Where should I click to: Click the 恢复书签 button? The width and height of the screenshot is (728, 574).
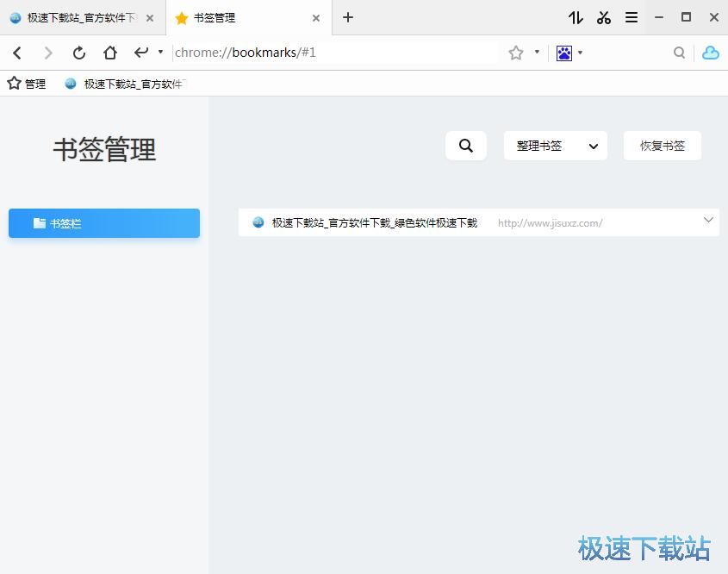tap(662, 146)
